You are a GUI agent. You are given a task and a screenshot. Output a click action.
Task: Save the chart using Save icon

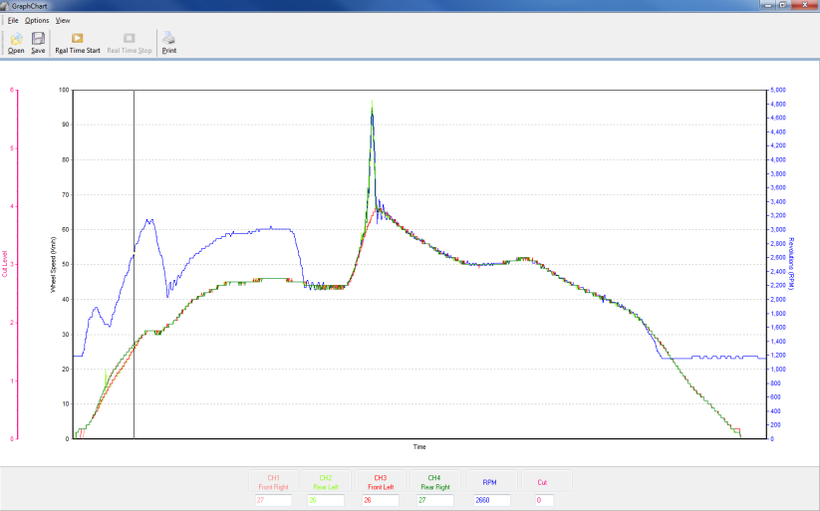pos(38,42)
